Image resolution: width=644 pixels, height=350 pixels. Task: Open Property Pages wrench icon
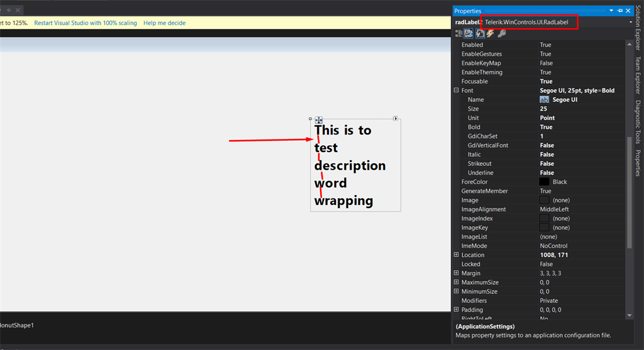[x=501, y=34]
